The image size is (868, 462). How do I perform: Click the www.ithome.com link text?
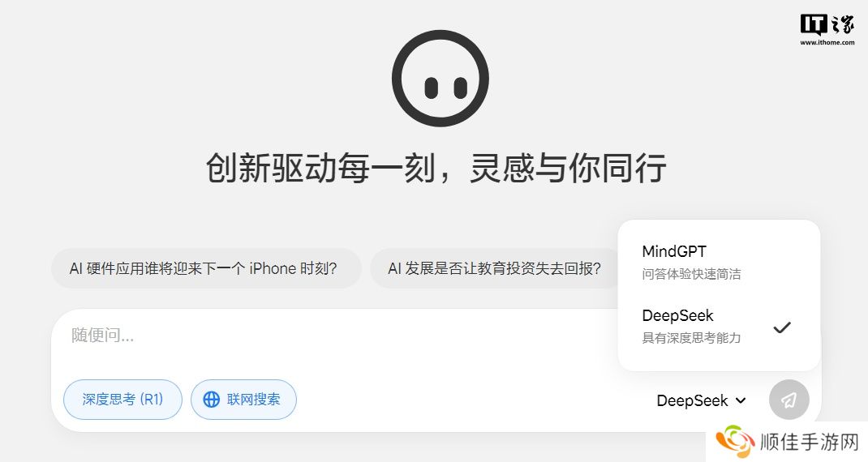[x=827, y=42]
